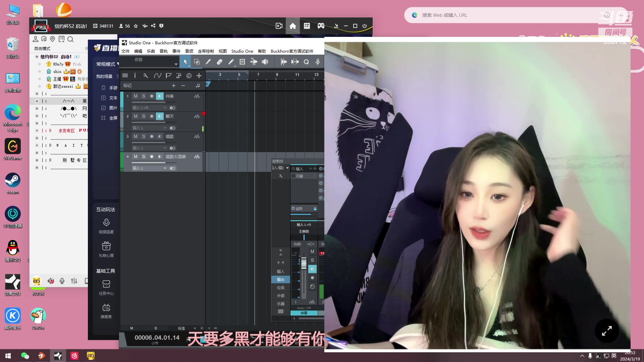Open the 音轨 menu

(x=163, y=51)
